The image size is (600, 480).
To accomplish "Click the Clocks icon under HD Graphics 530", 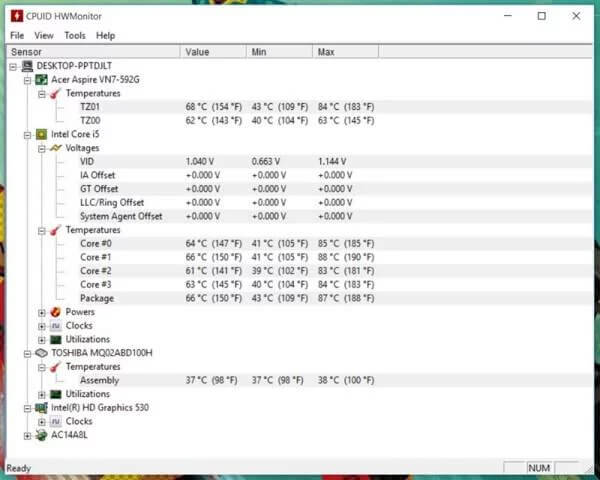I will pyautogui.click(x=55, y=421).
